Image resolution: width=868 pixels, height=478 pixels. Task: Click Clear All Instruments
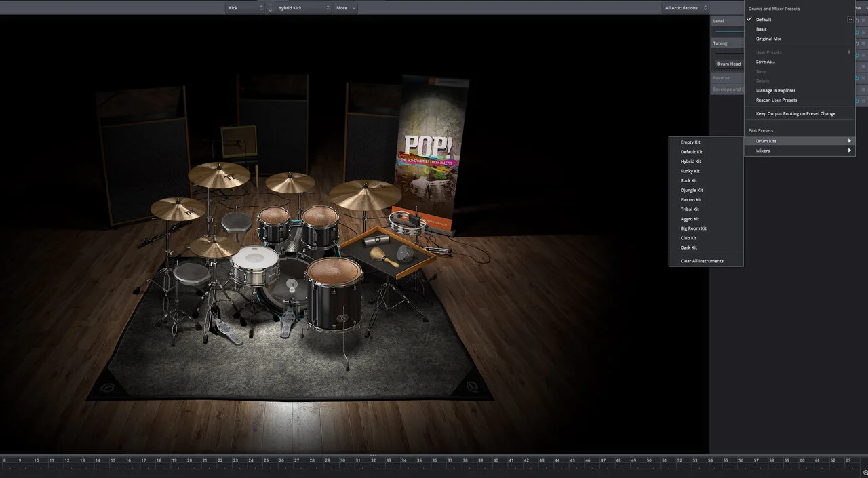[x=702, y=261]
